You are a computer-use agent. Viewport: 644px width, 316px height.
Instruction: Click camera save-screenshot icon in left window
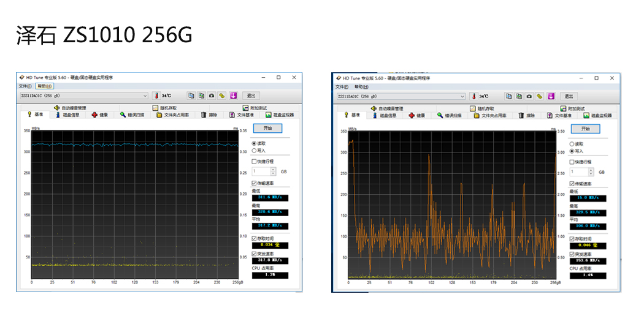click(x=212, y=96)
